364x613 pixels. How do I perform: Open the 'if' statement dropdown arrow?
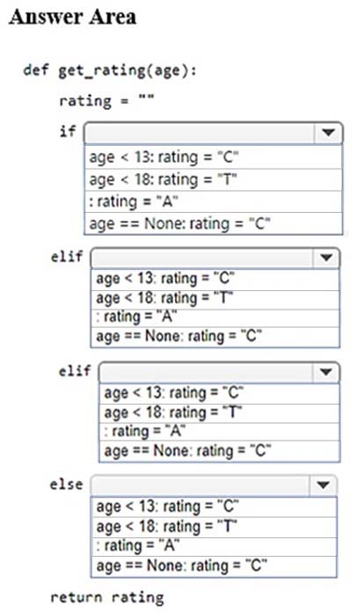tap(329, 134)
